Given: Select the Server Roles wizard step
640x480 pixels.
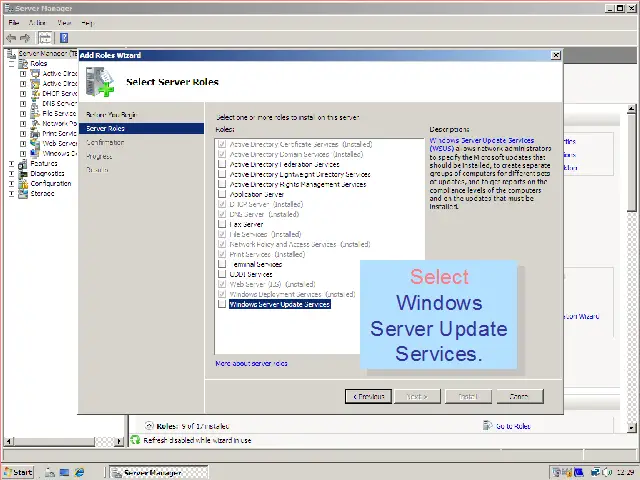Looking at the screenshot, I should tap(142, 129).
